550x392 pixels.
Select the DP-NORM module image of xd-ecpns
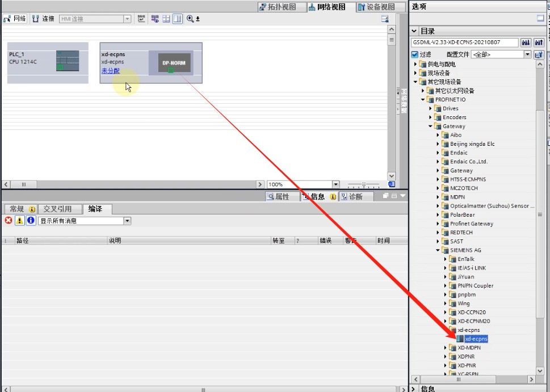pyautogui.click(x=174, y=63)
